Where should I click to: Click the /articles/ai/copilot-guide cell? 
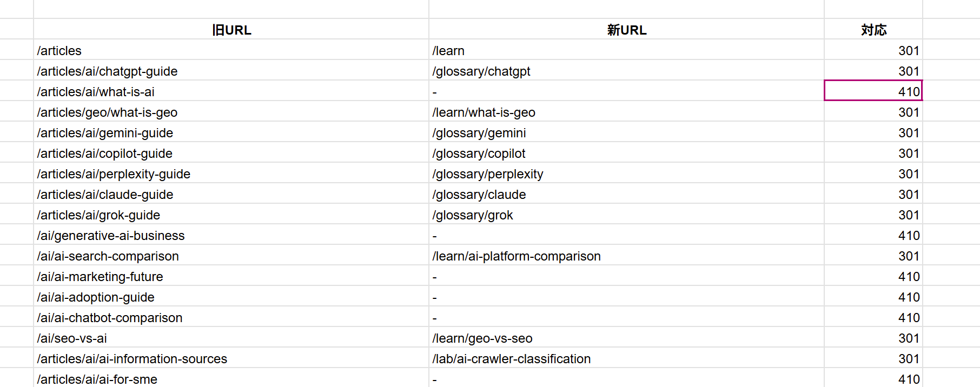tap(231, 153)
